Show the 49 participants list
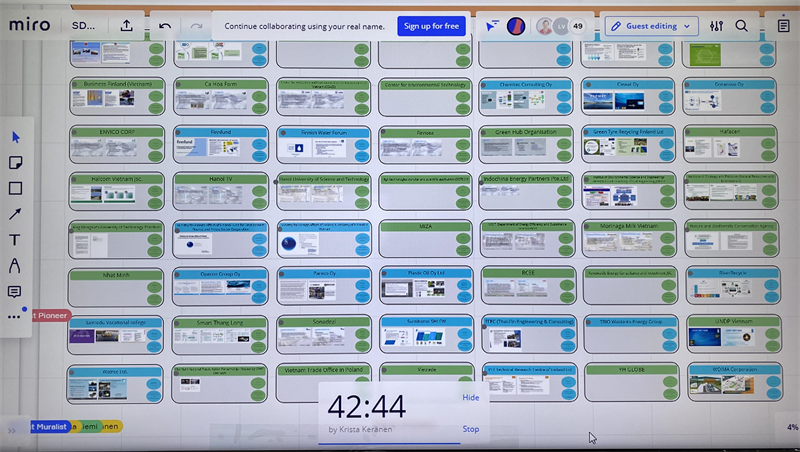 coord(577,26)
